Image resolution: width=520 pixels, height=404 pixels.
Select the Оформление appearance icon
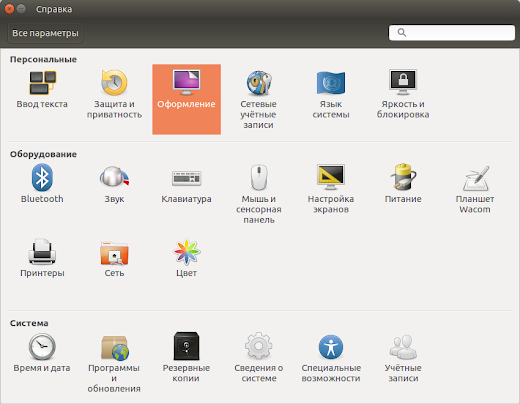(186, 99)
